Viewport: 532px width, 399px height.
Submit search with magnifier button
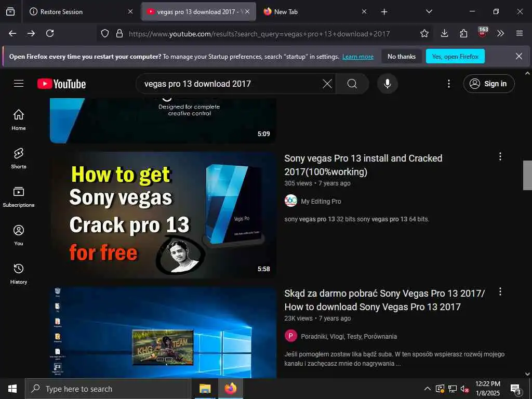352,84
